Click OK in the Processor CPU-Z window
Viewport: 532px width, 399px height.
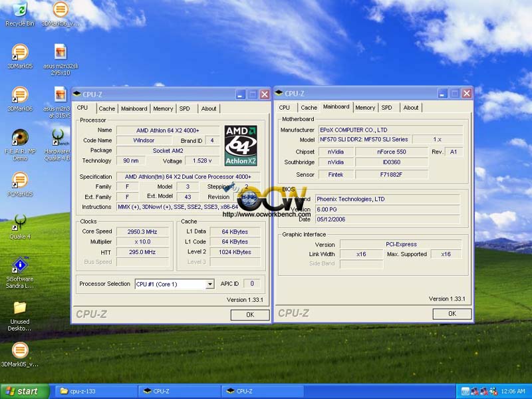(250, 315)
